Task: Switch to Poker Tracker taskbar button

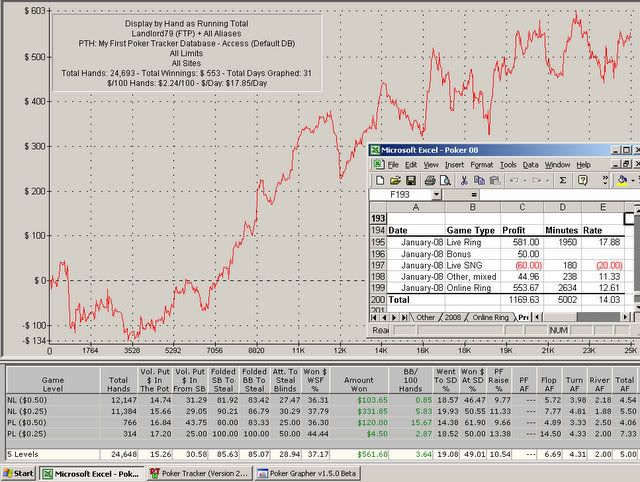Action: pos(200,474)
